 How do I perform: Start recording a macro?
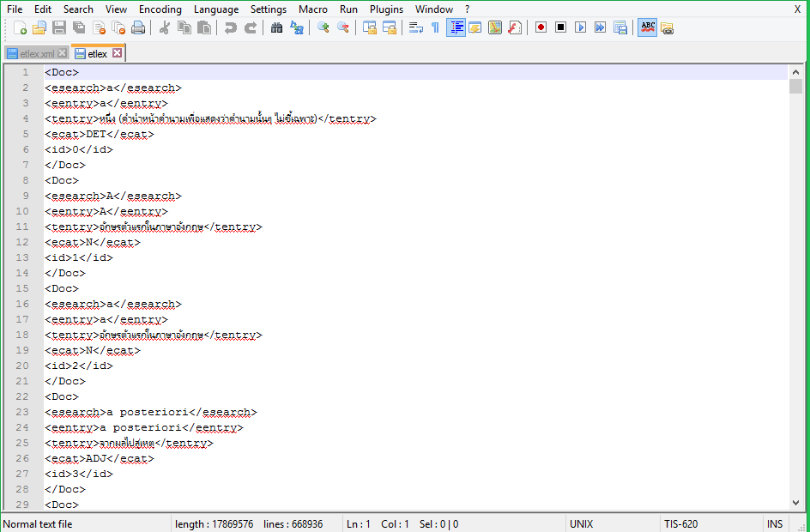coord(541,27)
